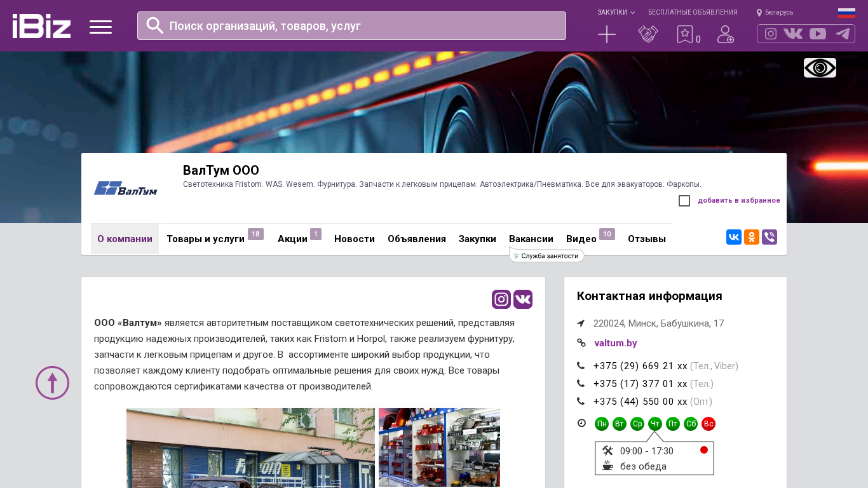The height and width of the screenshot is (488, 868).
Task: Open the company Закупки tab
Action: pyautogui.click(x=477, y=239)
